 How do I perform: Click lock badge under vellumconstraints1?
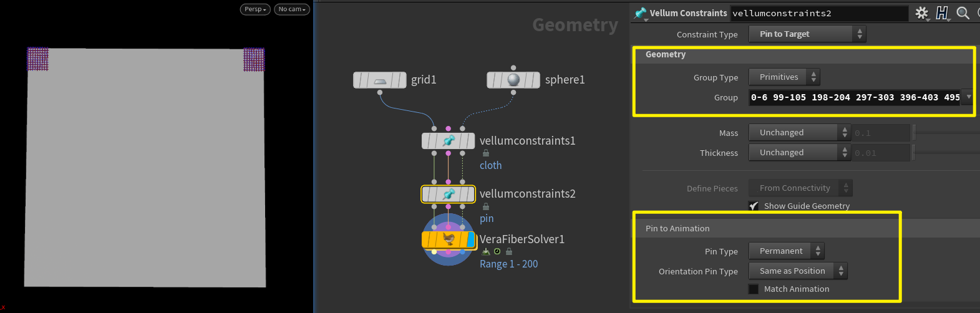point(485,153)
